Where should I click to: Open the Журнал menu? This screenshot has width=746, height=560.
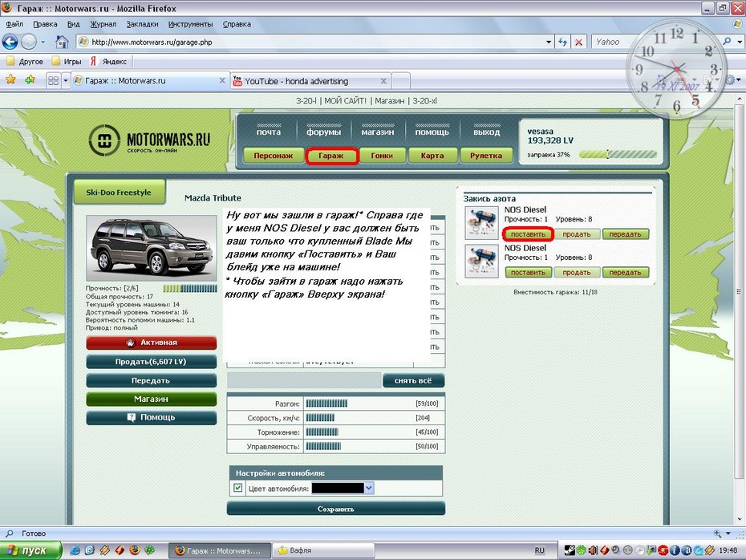tap(103, 24)
